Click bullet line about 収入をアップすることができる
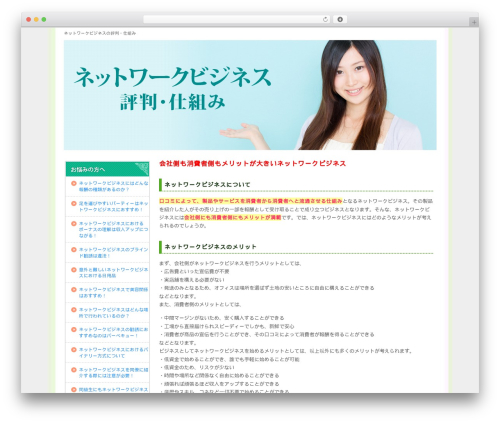 pyautogui.click(x=219, y=384)
